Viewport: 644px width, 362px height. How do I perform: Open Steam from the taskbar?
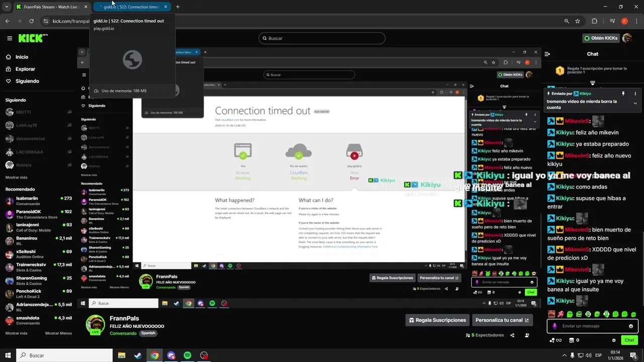tap(138, 355)
